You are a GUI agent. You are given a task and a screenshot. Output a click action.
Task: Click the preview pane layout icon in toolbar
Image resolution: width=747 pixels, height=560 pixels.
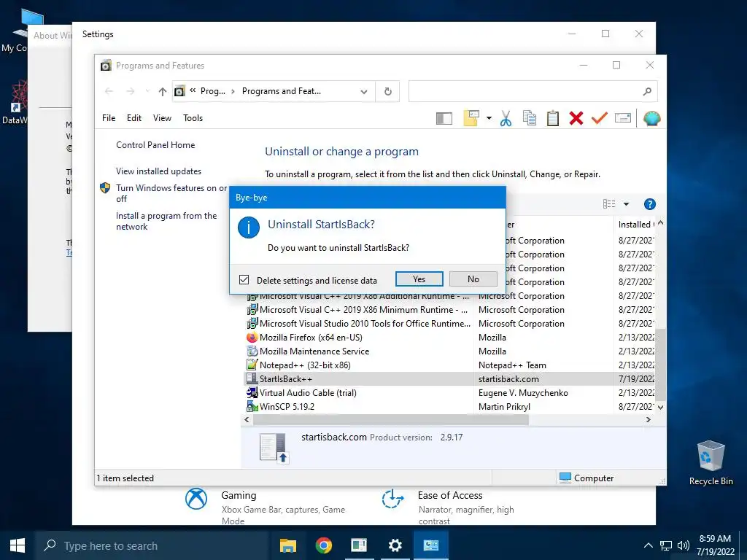444,118
